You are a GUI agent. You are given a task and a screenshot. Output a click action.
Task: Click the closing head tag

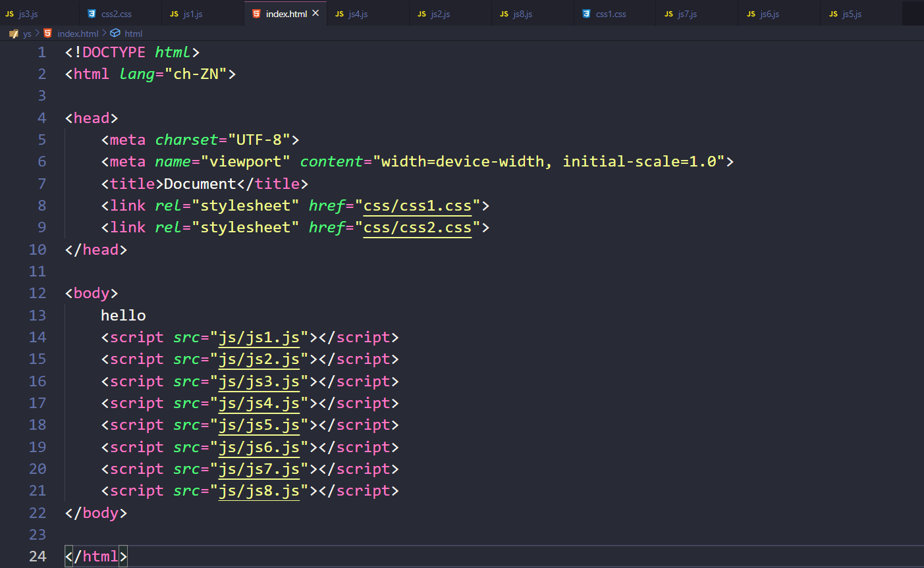(x=96, y=249)
